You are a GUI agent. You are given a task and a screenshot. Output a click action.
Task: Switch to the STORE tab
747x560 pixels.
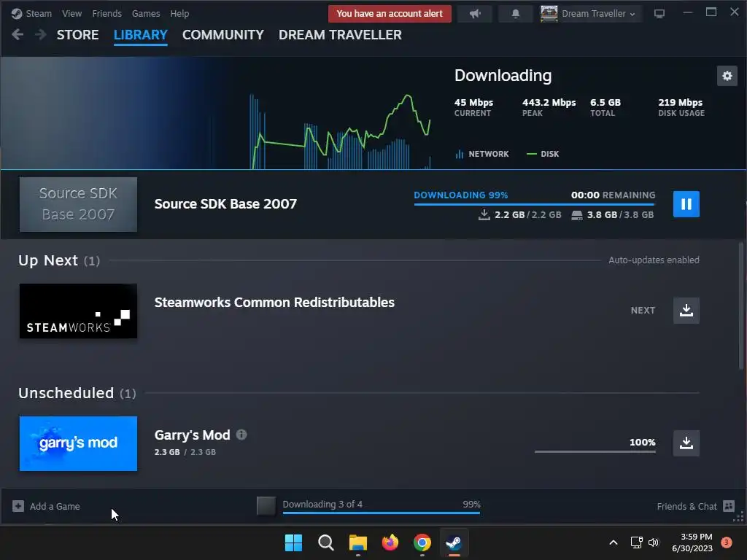coord(77,35)
